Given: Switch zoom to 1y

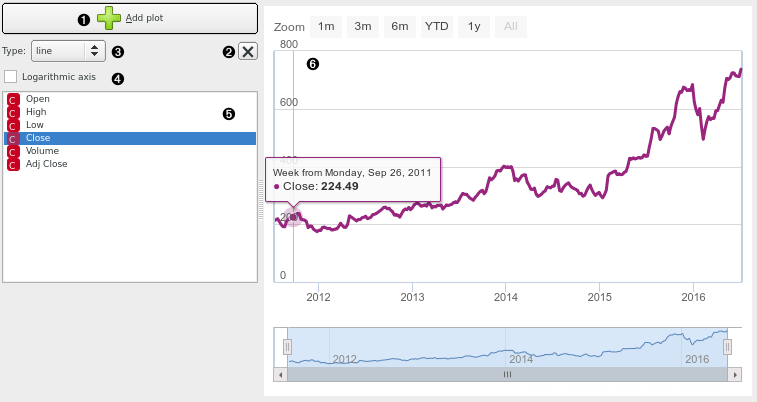Looking at the screenshot, I should (x=474, y=26).
